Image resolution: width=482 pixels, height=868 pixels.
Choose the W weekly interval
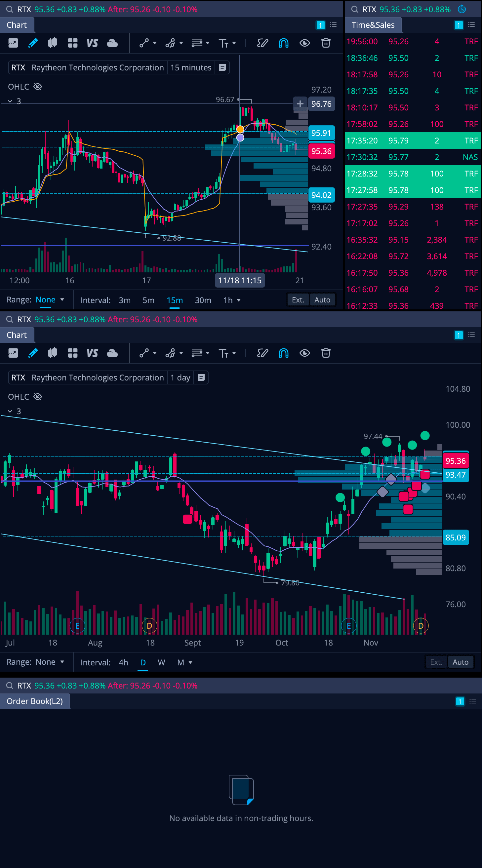tap(161, 662)
